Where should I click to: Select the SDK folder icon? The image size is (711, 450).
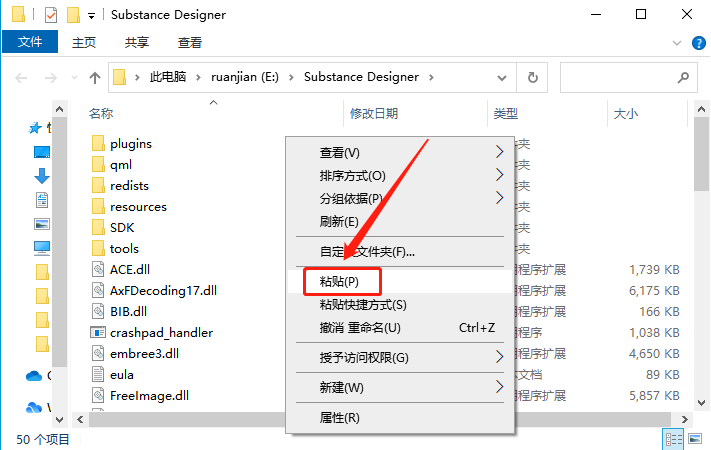point(98,227)
